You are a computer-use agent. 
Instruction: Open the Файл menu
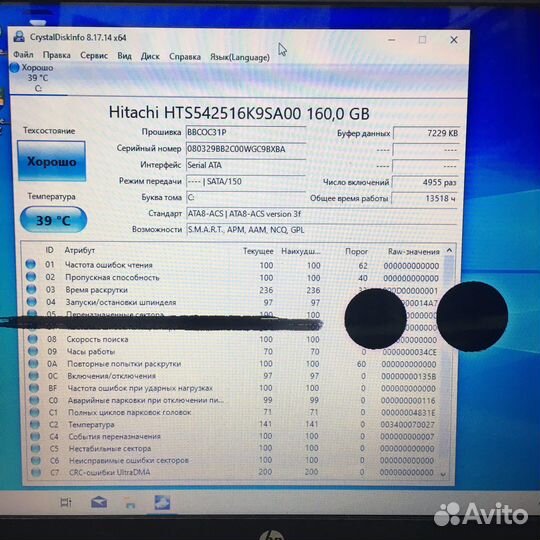[23, 55]
